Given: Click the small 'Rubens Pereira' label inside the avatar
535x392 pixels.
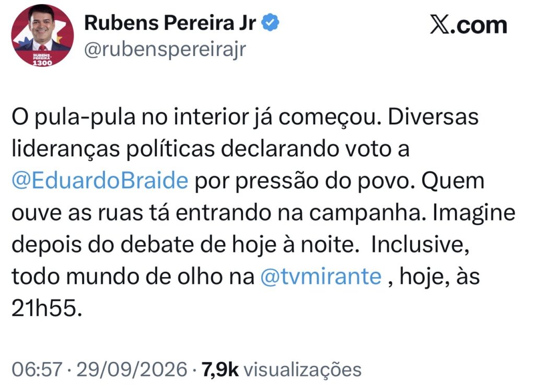Looking at the screenshot, I should (42, 56).
